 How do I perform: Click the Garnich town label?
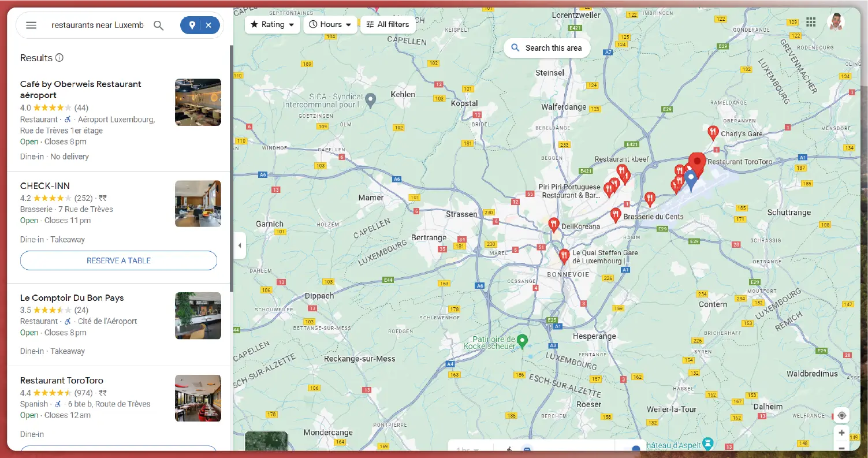coord(270,224)
